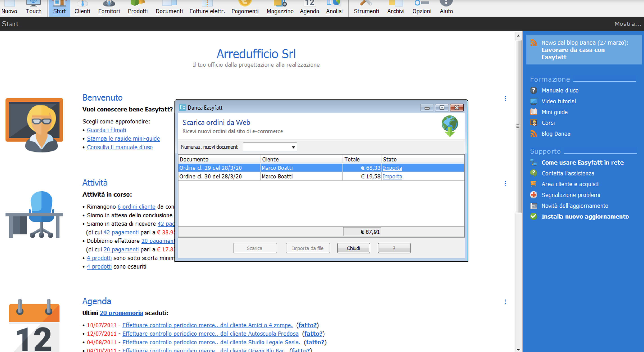The height and width of the screenshot is (352, 644).
Task: Open the Magazzino toolbar section
Action: point(280,8)
